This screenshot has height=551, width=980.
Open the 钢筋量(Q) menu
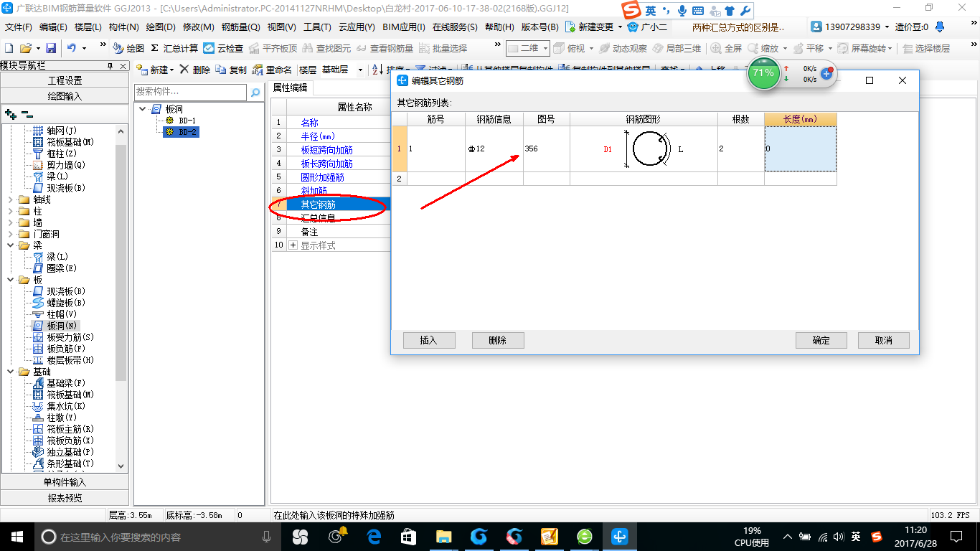(240, 27)
